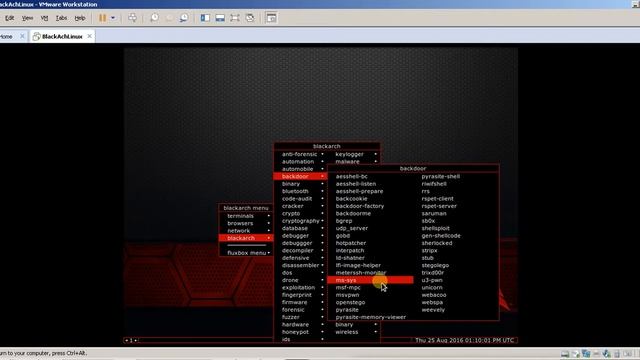The image size is (640, 360).
Task: Show the console view icon
Action: click(271, 18)
